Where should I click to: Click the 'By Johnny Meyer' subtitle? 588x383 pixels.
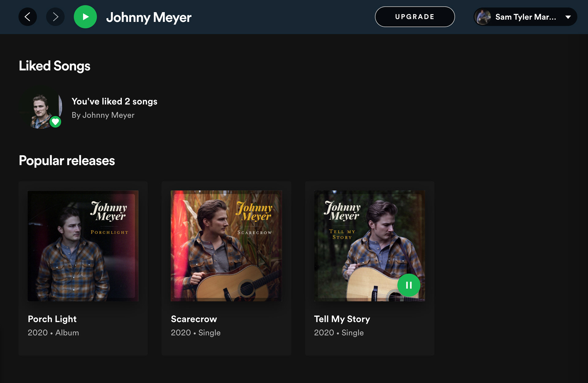click(103, 115)
